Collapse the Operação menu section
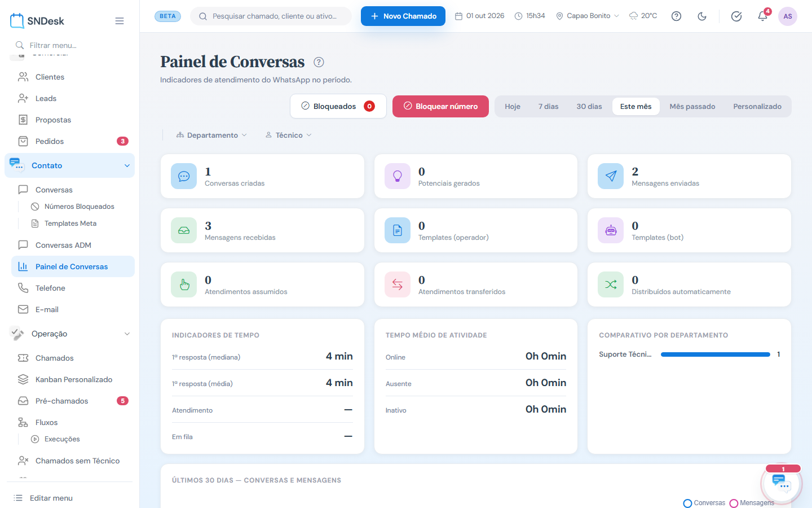Image resolution: width=812 pixels, height=508 pixels. (70, 334)
